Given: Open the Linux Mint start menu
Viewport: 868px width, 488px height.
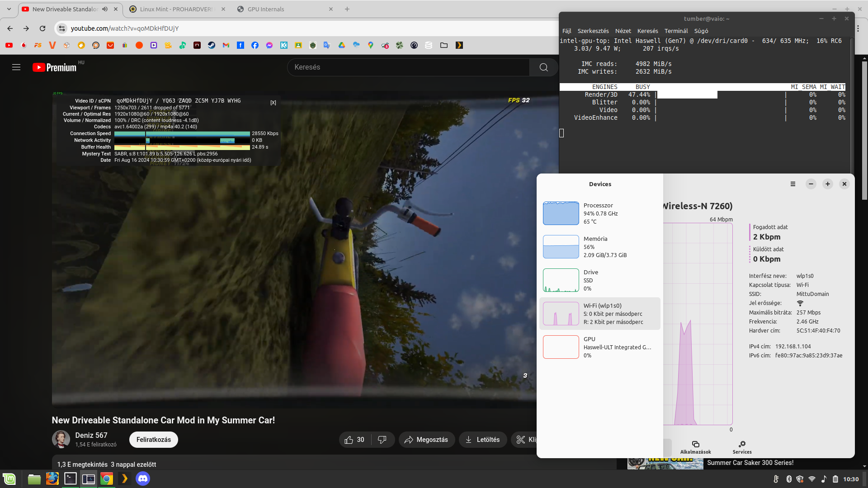Looking at the screenshot, I should coord(9,479).
